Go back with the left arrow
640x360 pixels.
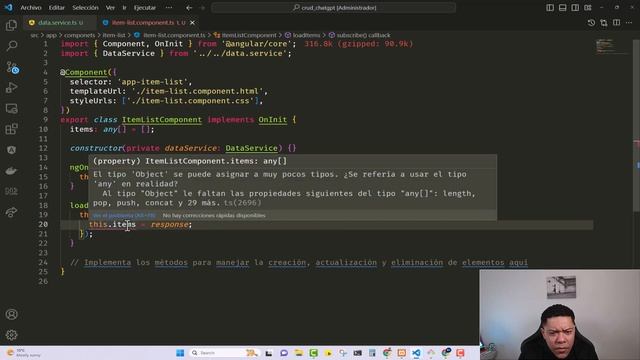coord(189,7)
